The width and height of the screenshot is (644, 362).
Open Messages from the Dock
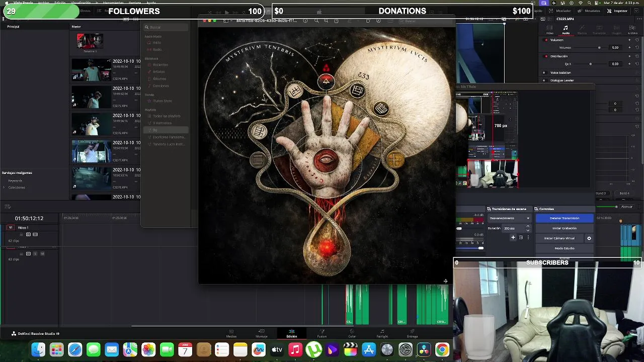click(x=93, y=349)
